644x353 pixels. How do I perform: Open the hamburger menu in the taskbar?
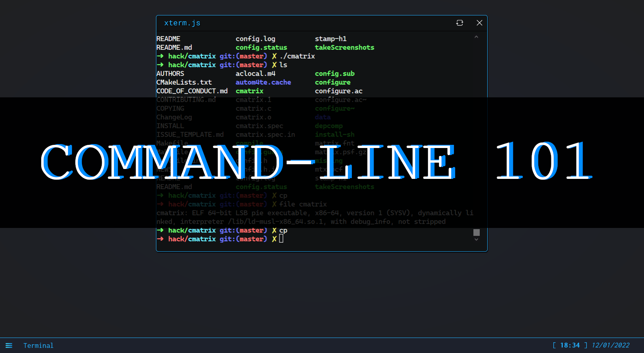point(9,345)
